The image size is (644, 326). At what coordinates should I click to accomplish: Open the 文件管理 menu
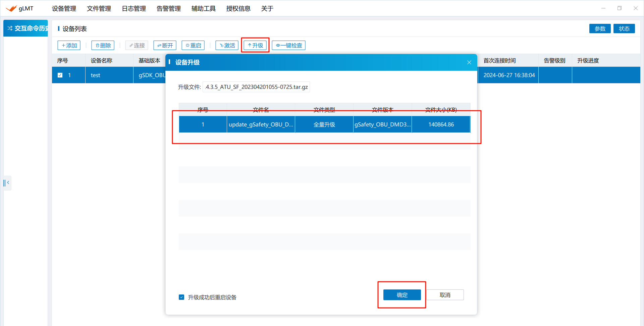point(99,8)
